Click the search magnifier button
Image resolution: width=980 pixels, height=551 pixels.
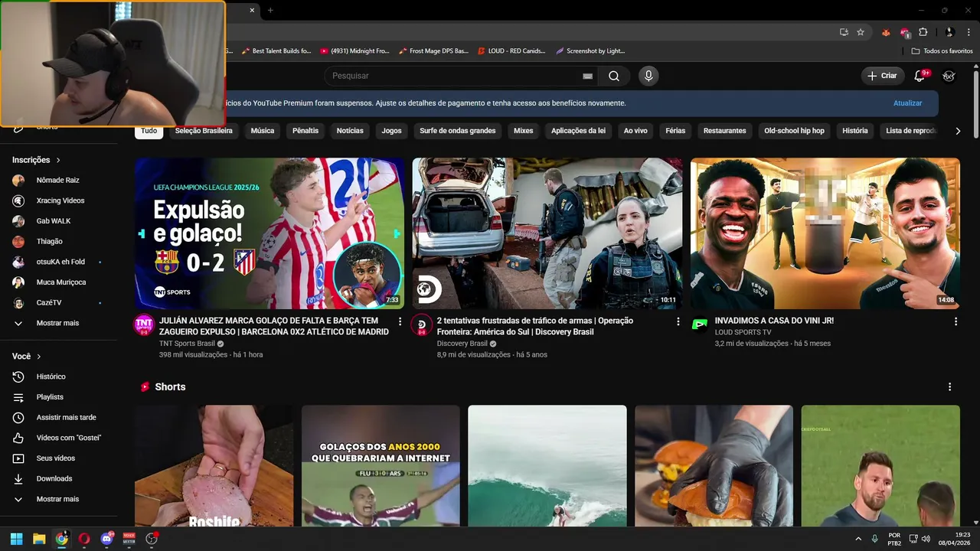point(614,76)
